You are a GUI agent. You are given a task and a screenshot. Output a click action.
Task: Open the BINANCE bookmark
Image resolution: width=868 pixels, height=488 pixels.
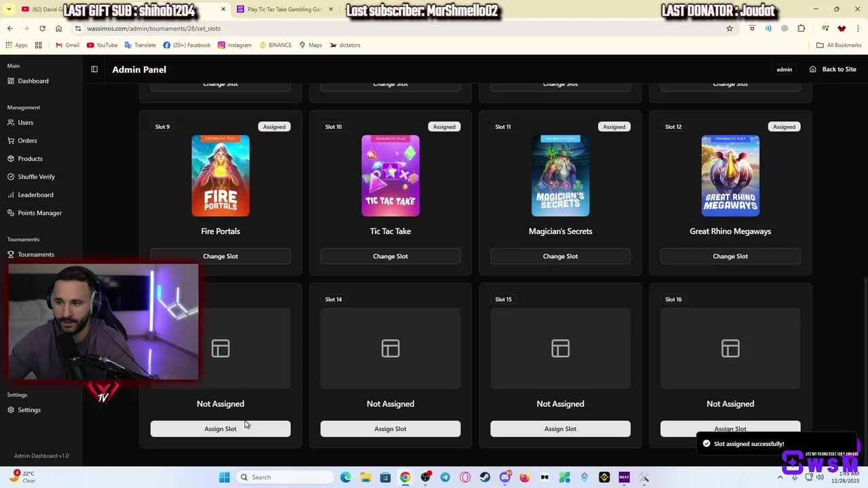(x=275, y=45)
